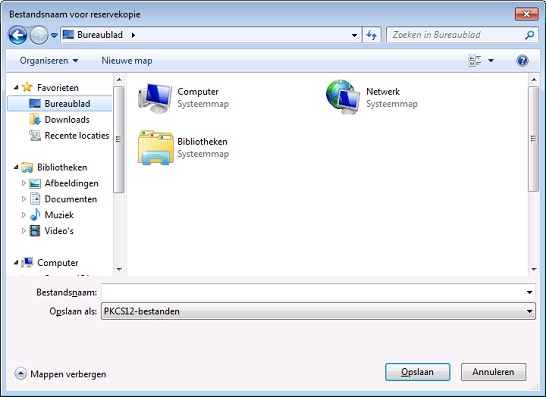Click the blue help icon

[x=522, y=61]
